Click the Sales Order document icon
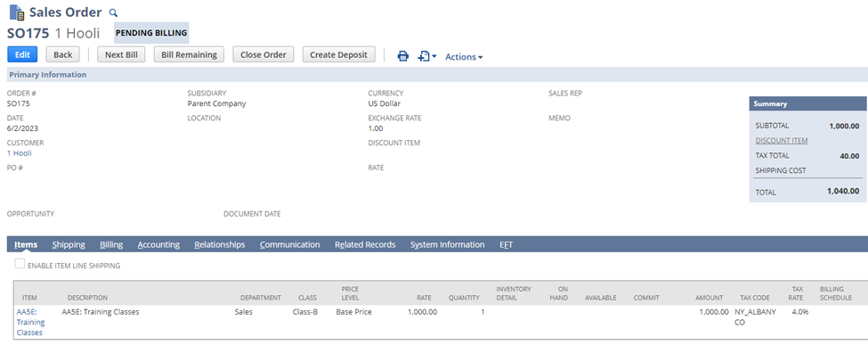868x345 pixels. (17, 12)
